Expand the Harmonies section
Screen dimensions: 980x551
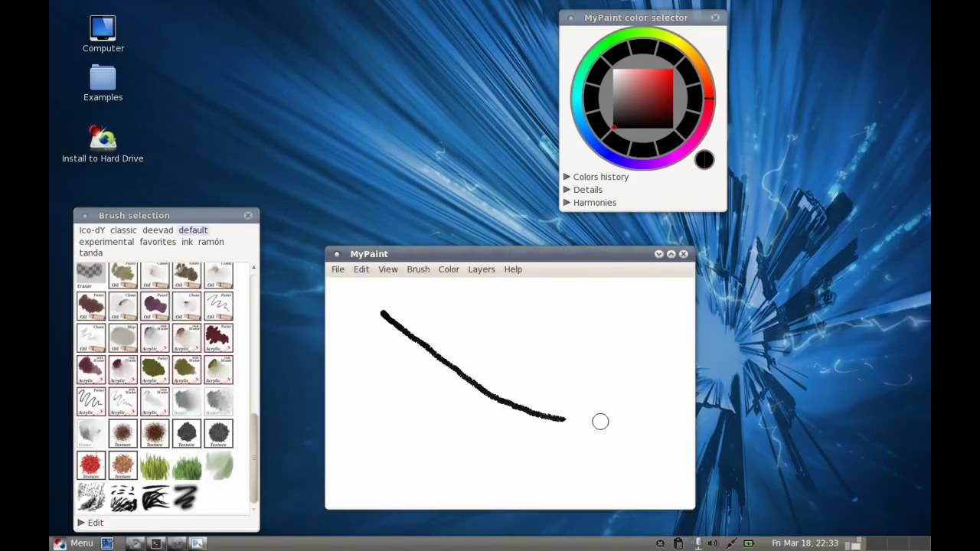590,203
